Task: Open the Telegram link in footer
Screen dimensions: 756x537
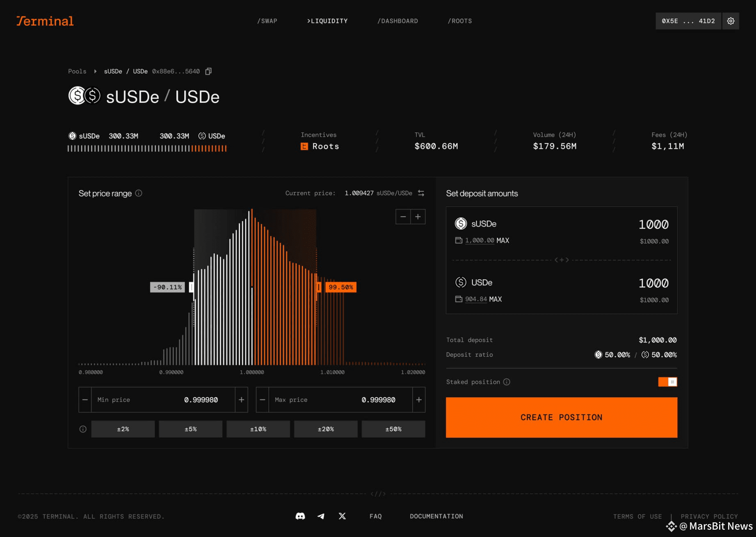Action: tap(321, 516)
